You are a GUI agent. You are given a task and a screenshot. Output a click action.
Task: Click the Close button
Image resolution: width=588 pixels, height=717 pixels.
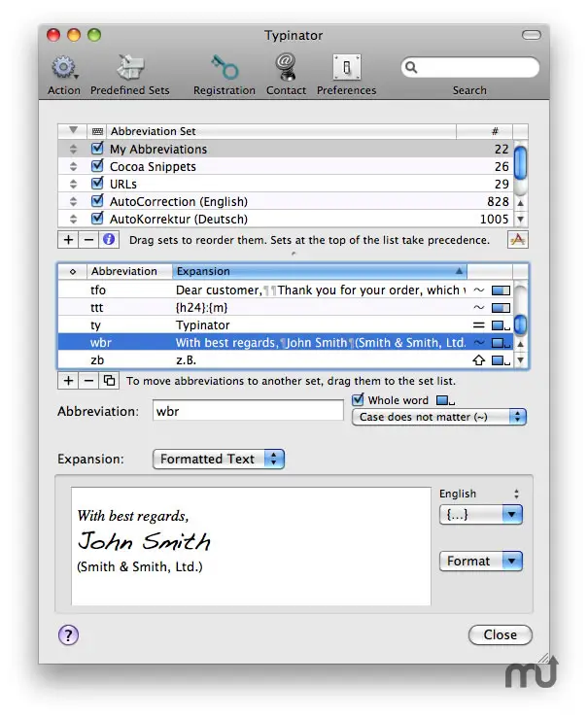(501, 635)
